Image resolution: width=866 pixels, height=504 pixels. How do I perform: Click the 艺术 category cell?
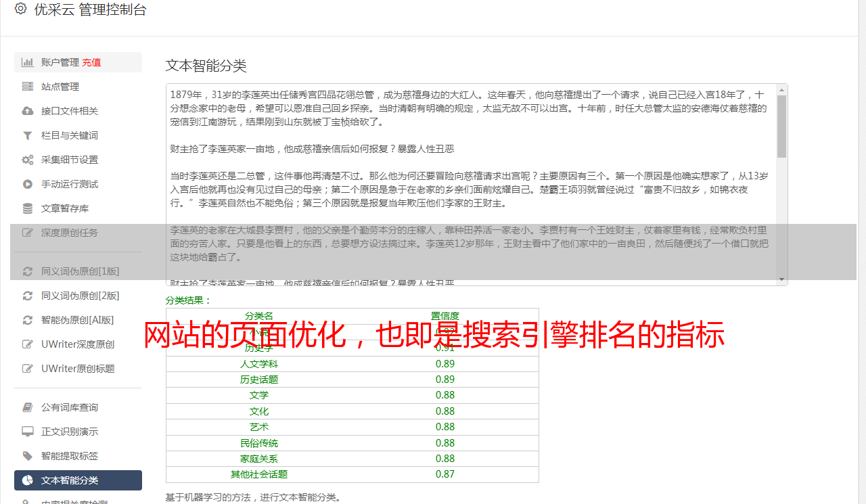259,427
